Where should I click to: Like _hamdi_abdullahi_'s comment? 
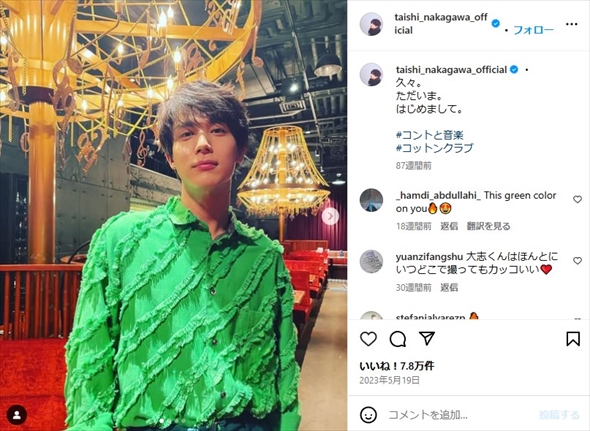click(577, 200)
